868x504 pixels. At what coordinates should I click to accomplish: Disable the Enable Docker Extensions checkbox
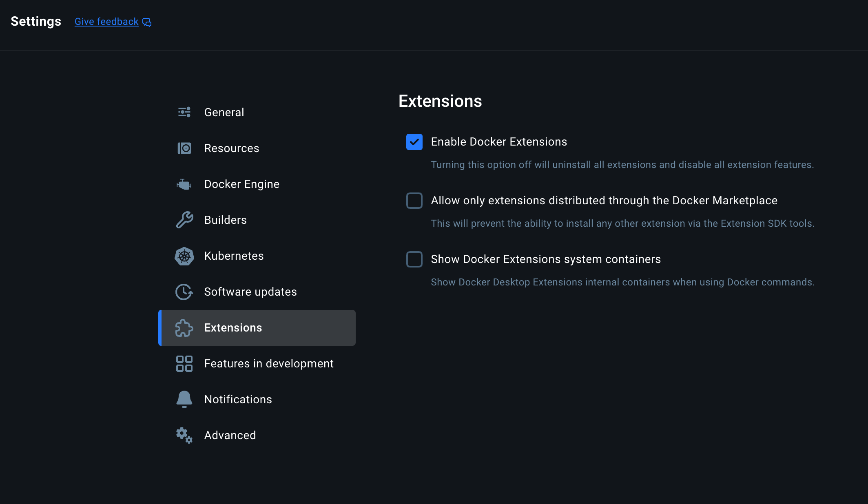(x=414, y=142)
